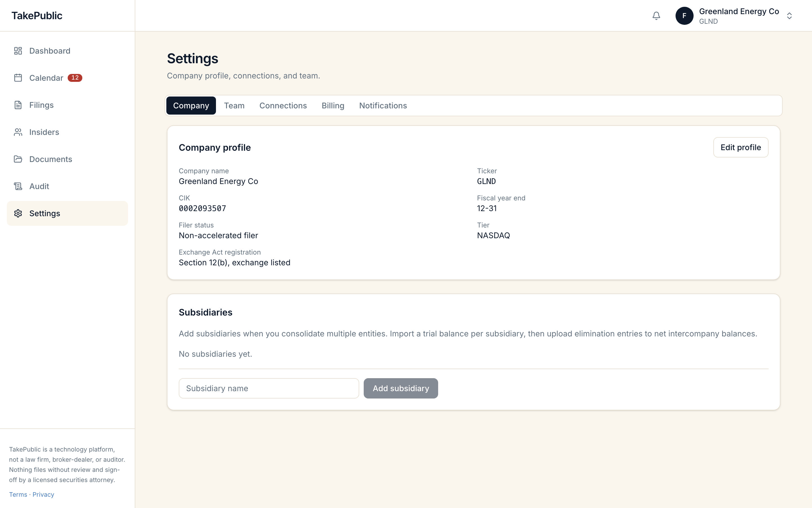Go to Calendar in sidebar
The height and width of the screenshot is (508, 812).
[x=67, y=78]
